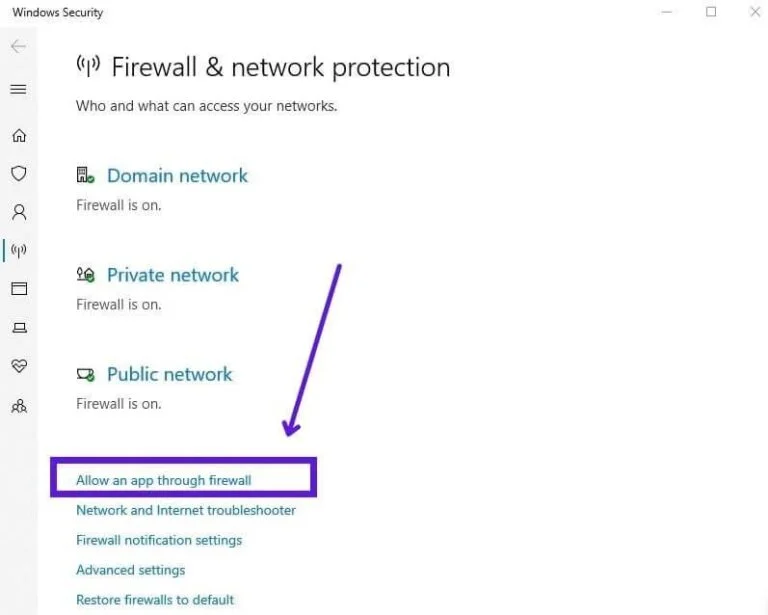
Task: Open Advanced settings link
Action: 130,570
